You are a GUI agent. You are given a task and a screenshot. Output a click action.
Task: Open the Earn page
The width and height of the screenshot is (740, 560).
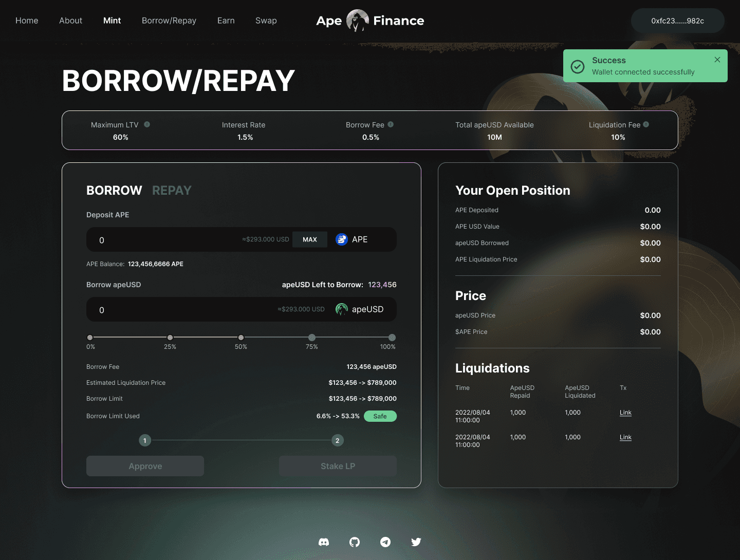pos(226,21)
